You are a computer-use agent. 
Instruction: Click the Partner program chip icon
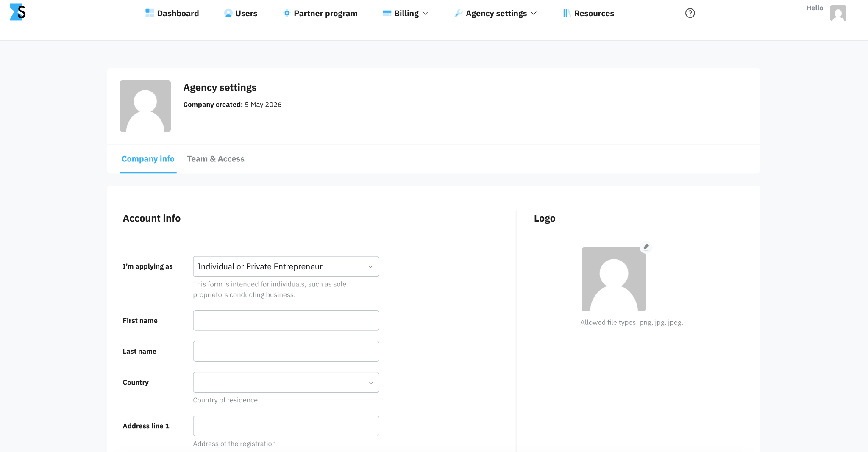287,13
